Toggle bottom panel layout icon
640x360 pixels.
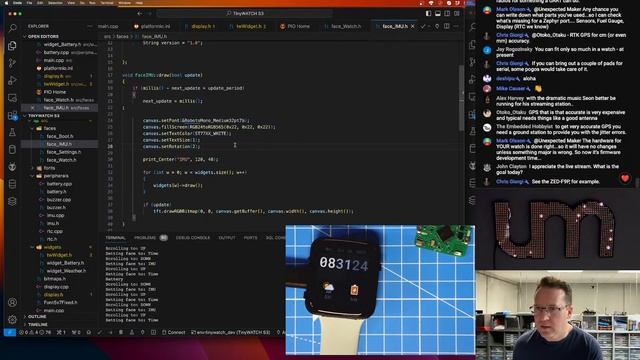(438, 13)
